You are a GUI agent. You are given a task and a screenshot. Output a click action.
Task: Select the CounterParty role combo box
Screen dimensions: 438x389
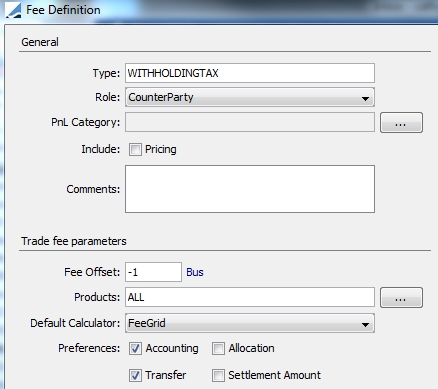tap(250, 97)
